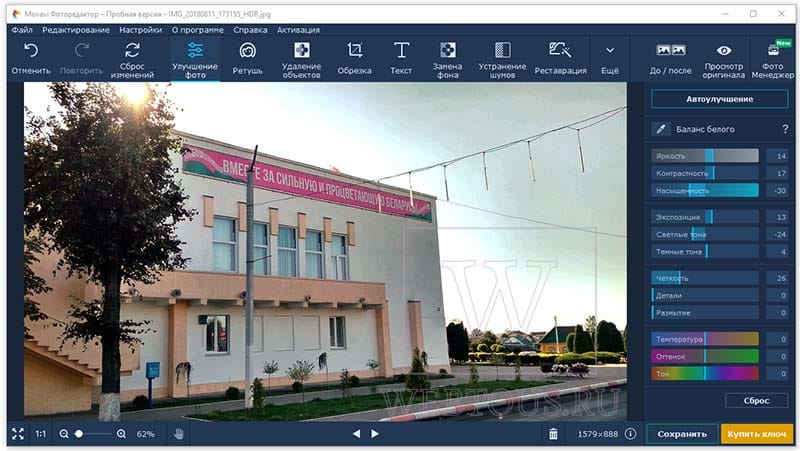The height and width of the screenshot is (451, 800).
Task: Adjust the Оттенок color slider
Action: [705, 356]
